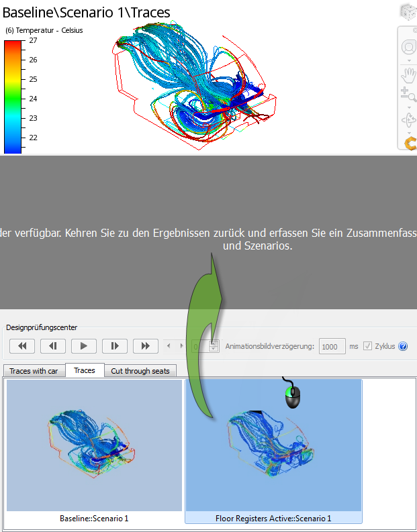Select the Pan hand tool
The image size is (417, 532).
[x=408, y=75]
